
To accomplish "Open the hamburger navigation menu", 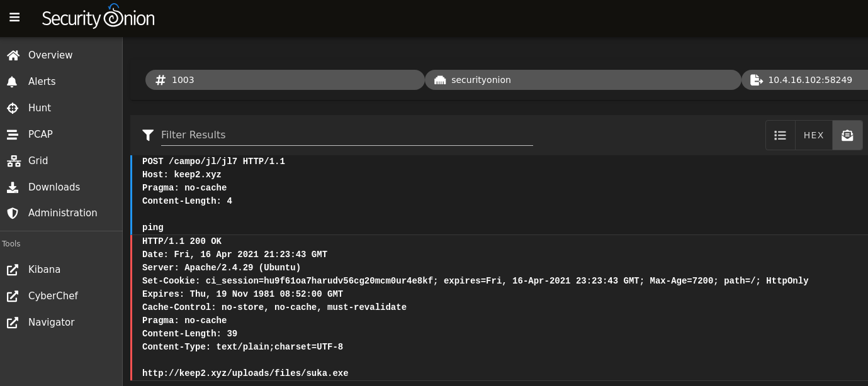I will click(14, 18).
